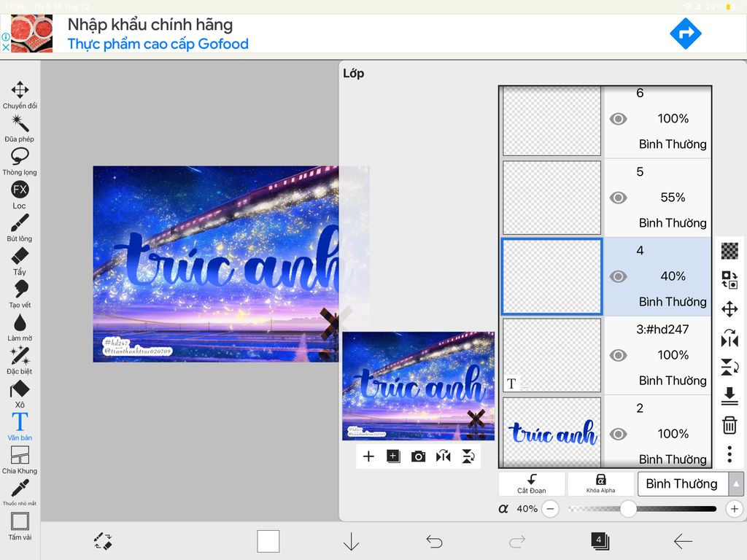Undo with the left curved arrow
747x560 pixels.
click(434, 542)
